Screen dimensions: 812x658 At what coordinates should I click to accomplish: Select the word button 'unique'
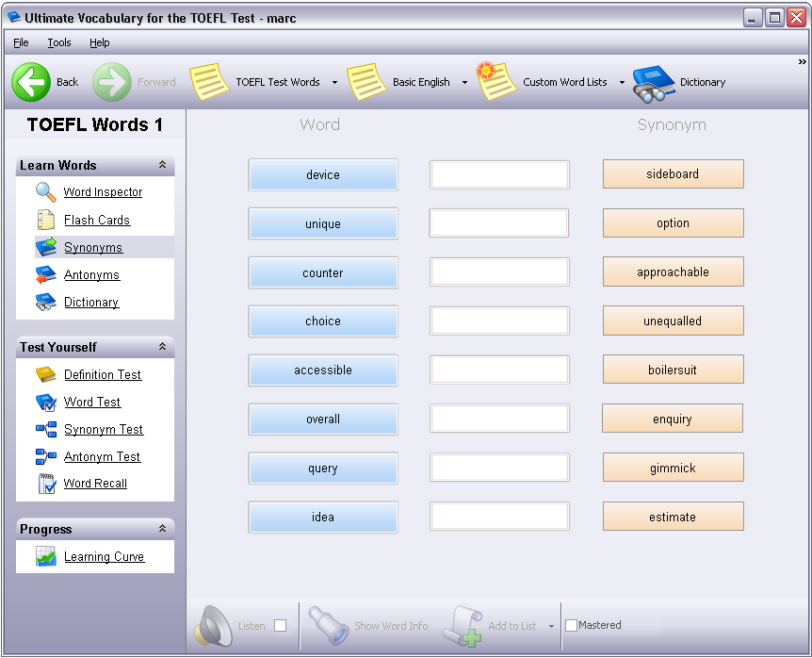pyautogui.click(x=323, y=223)
